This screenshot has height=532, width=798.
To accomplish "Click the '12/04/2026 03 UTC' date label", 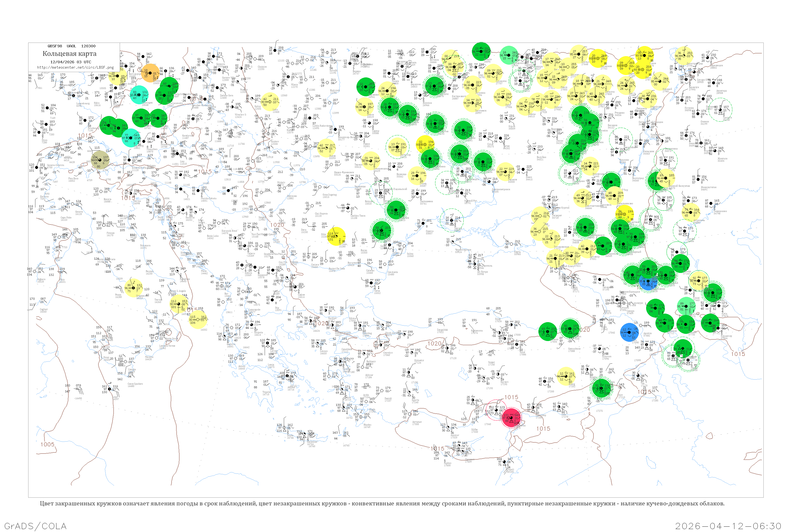I will click(70, 62).
